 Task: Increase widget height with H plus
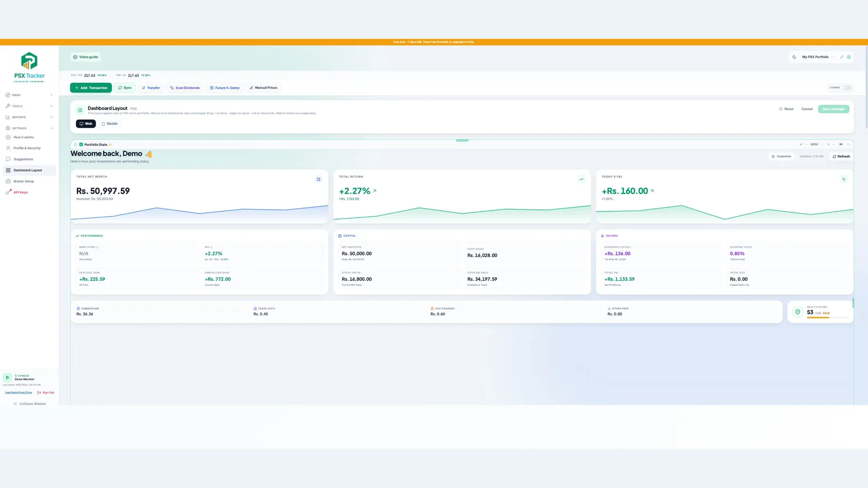[848, 144]
